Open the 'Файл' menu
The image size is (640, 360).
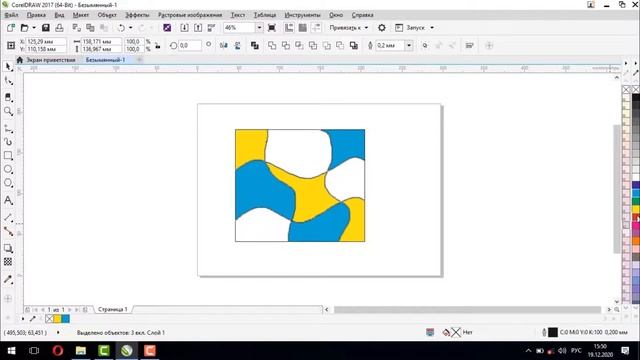coord(11,15)
